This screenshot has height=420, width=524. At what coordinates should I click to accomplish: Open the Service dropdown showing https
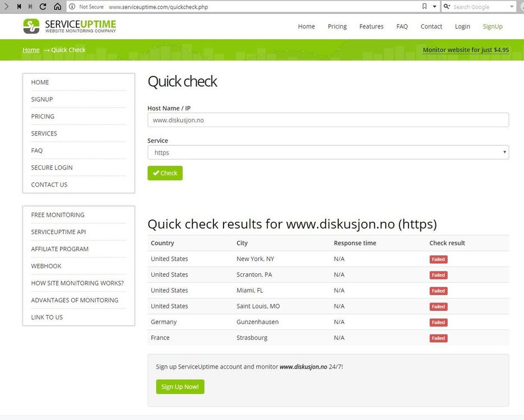[x=328, y=152]
